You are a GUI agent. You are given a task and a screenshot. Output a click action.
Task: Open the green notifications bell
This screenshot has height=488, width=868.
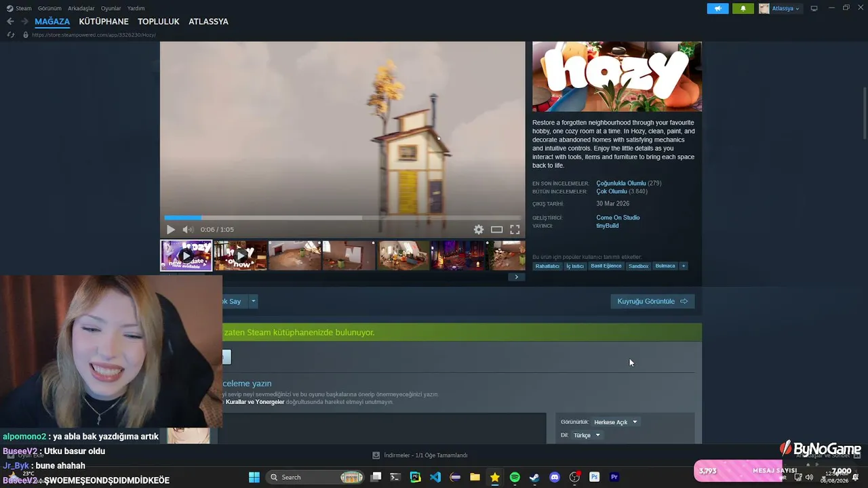743,8
